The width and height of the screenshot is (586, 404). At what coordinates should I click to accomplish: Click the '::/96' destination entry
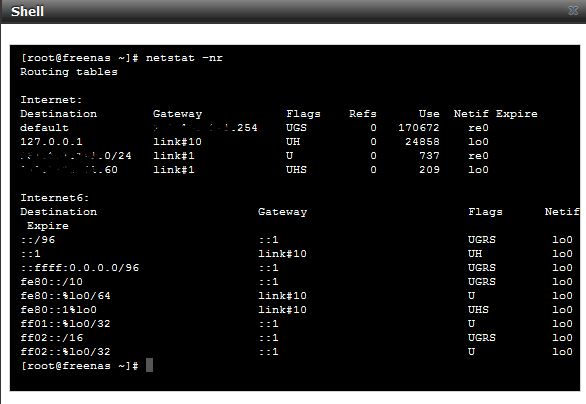click(37, 240)
